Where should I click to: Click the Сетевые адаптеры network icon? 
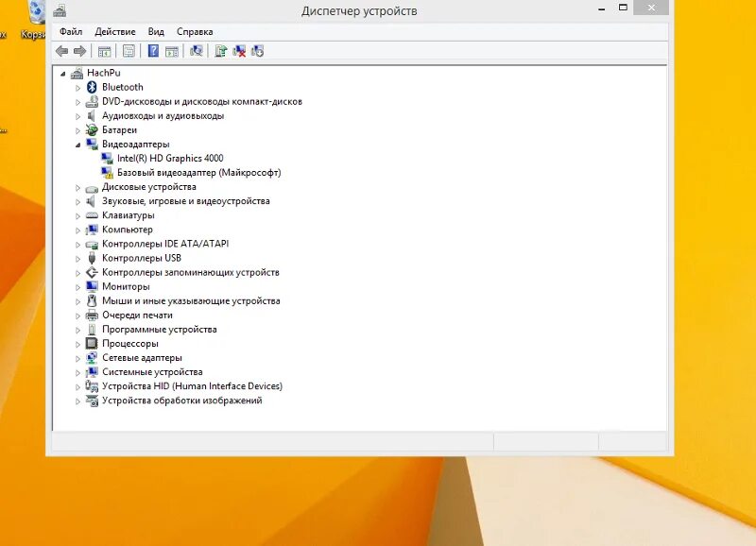(x=92, y=358)
